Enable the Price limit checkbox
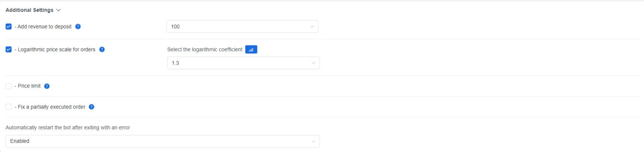644x152 pixels. 9,86
